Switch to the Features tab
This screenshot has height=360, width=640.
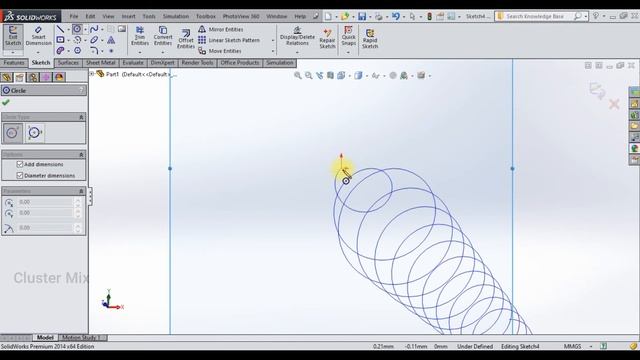point(14,63)
